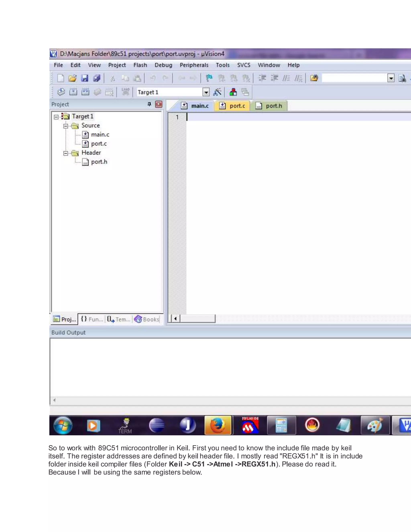Open MPLAB IDE from the taskbar
Image resolution: width=411 pixels, height=532 pixels.
point(250,425)
